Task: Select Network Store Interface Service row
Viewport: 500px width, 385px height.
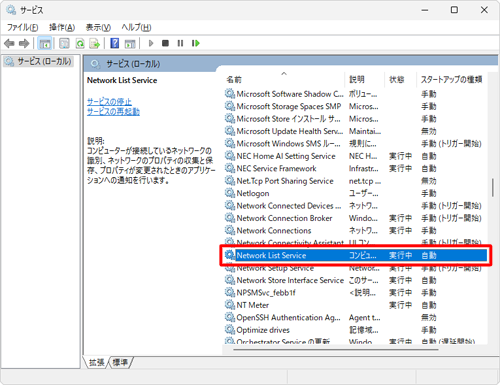Action: coord(356,280)
